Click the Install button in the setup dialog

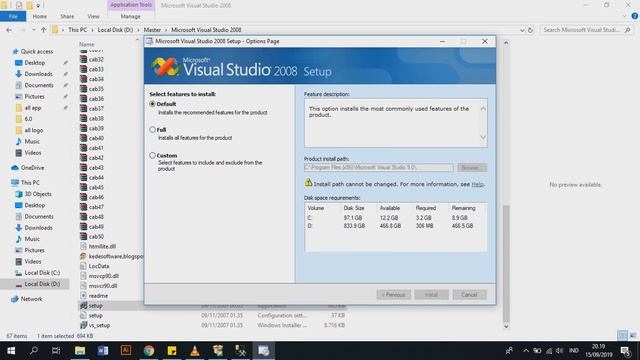(431, 295)
